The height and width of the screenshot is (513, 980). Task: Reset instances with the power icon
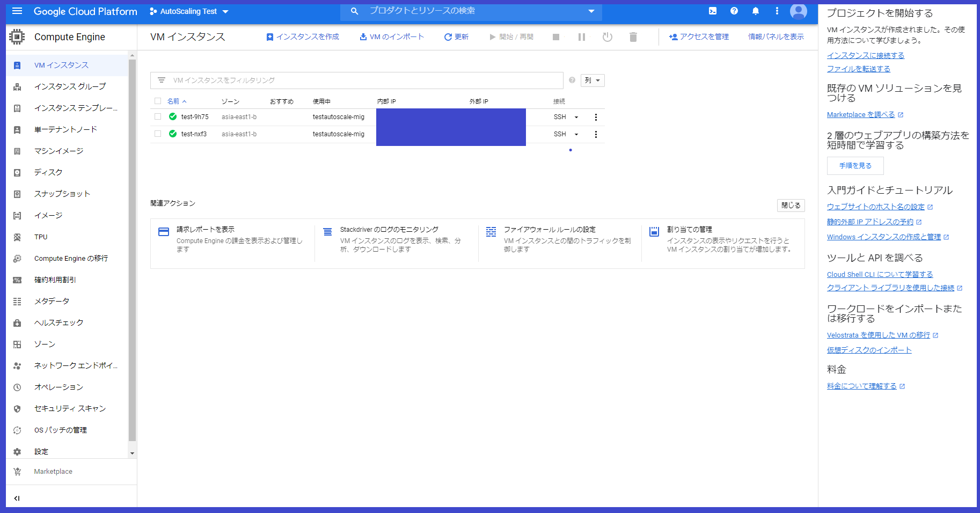click(x=608, y=37)
